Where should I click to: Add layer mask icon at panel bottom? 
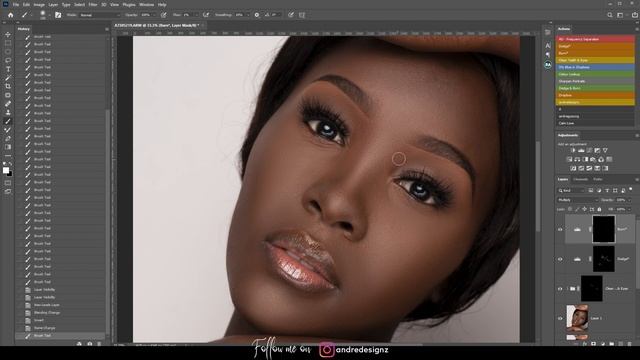click(x=593, y=344)
